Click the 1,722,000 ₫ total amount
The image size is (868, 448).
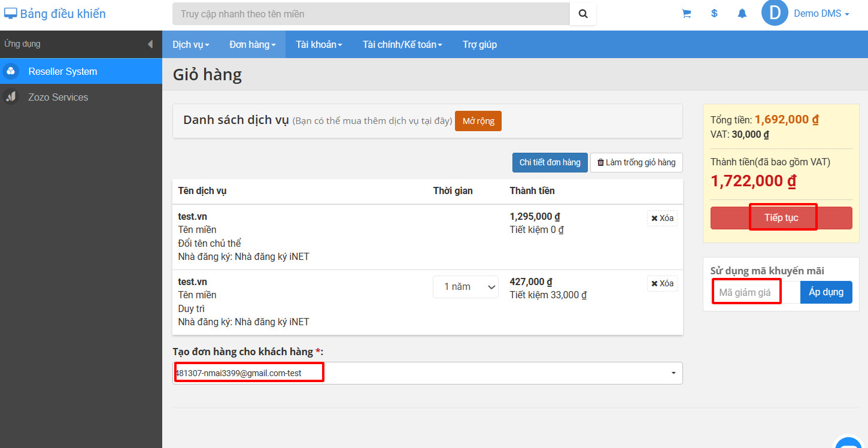tap(754, 181)
